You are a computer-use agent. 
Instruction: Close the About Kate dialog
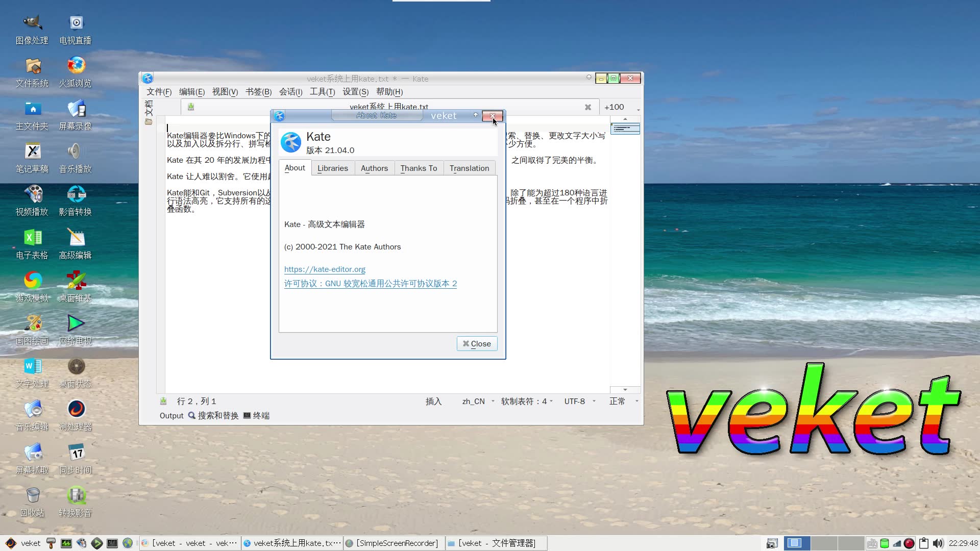(492, 115)
